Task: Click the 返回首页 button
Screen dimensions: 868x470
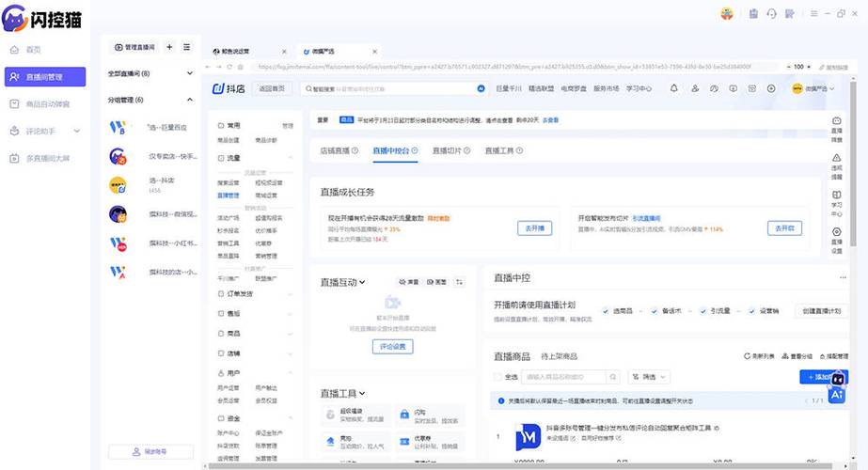Action: pos(272,88)
